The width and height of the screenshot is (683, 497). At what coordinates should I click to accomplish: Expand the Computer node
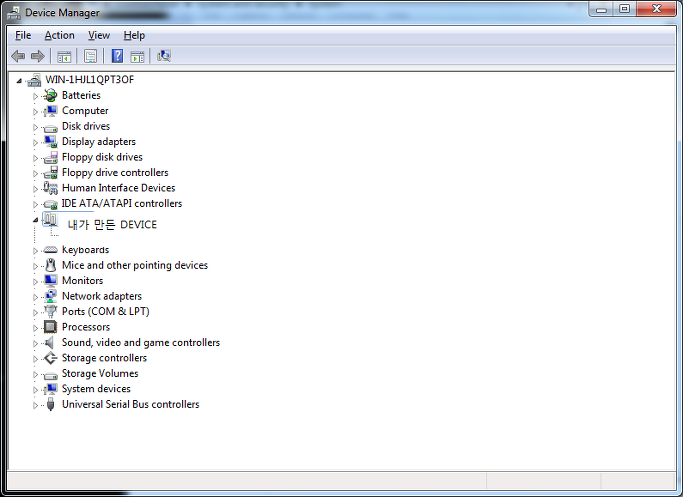[35, 112]
